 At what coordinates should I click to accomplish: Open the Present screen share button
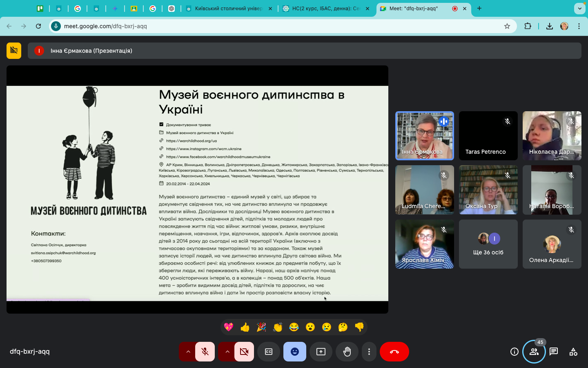321,352
